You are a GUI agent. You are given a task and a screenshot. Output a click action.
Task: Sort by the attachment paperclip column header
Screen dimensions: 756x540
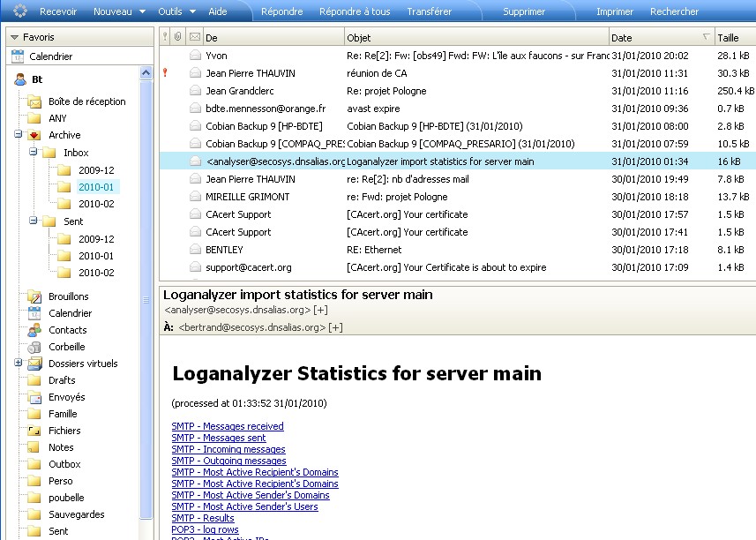coord(178,38)
